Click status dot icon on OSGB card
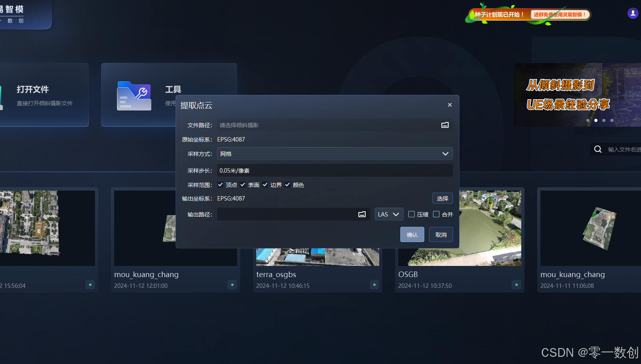The image size is (641, 364). [x=516, y=285]
